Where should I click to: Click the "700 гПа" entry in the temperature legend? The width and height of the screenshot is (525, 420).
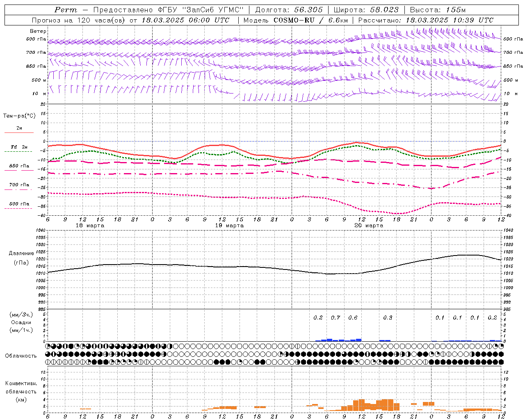click(19, 187)
